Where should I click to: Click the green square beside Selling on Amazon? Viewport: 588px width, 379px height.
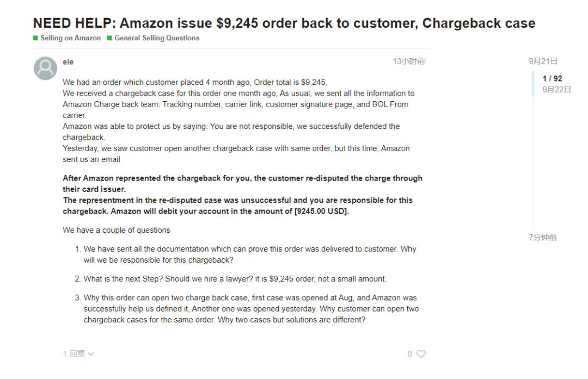tap(35, 38)
